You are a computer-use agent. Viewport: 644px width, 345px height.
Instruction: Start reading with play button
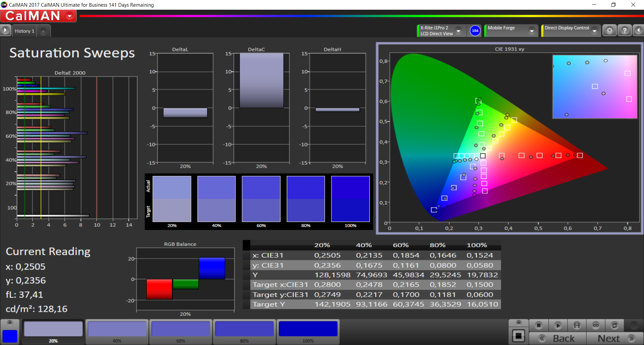(x=558, y=325)
